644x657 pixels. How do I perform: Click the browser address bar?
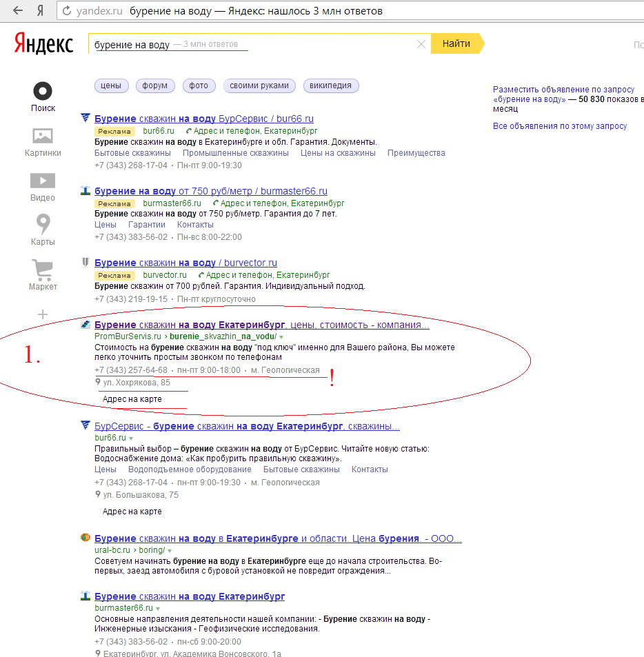(352, 11)
